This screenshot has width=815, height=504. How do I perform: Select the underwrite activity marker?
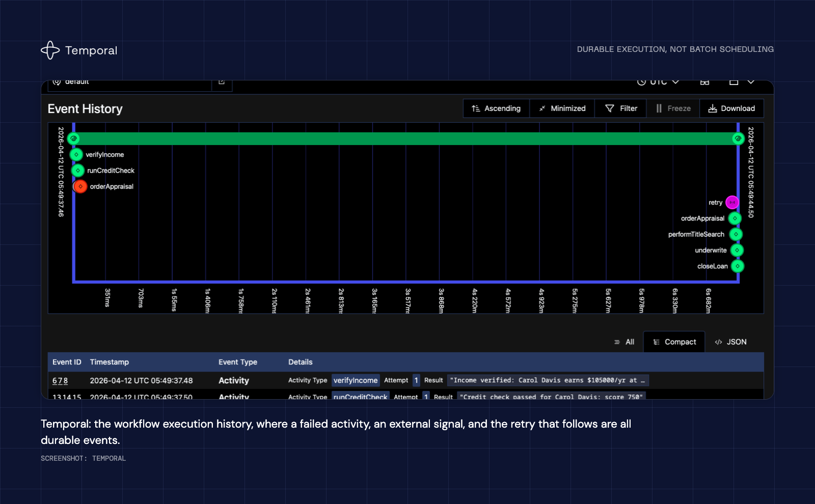pos(737,250)
